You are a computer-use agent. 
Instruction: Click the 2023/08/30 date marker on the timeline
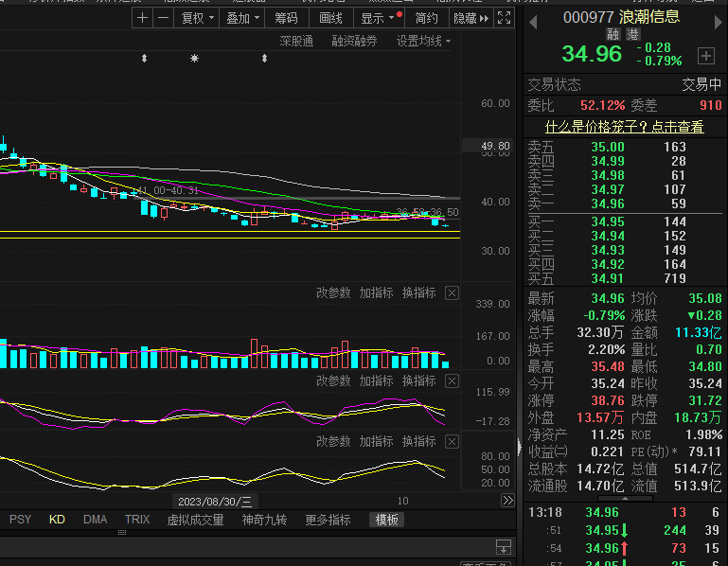[x=215, y=501]
